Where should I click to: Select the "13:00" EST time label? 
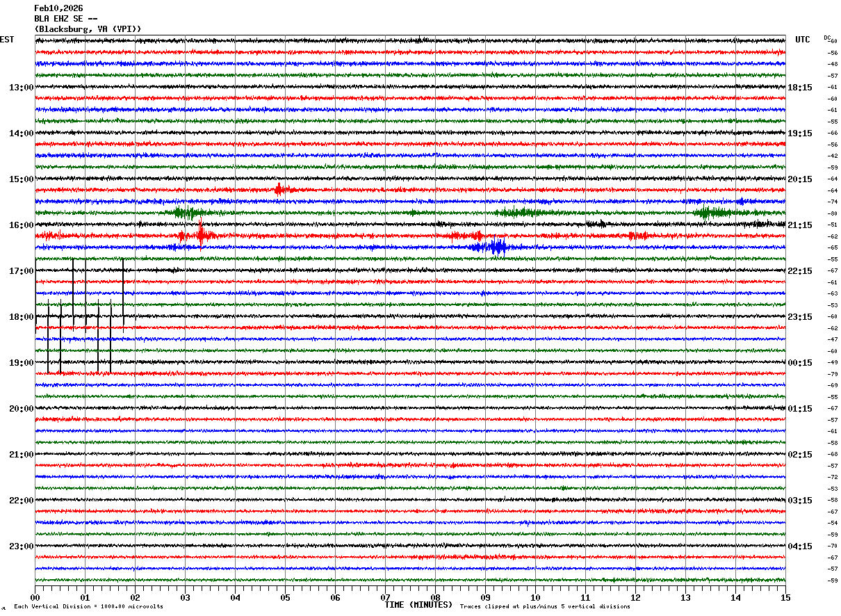click(22, 88)
